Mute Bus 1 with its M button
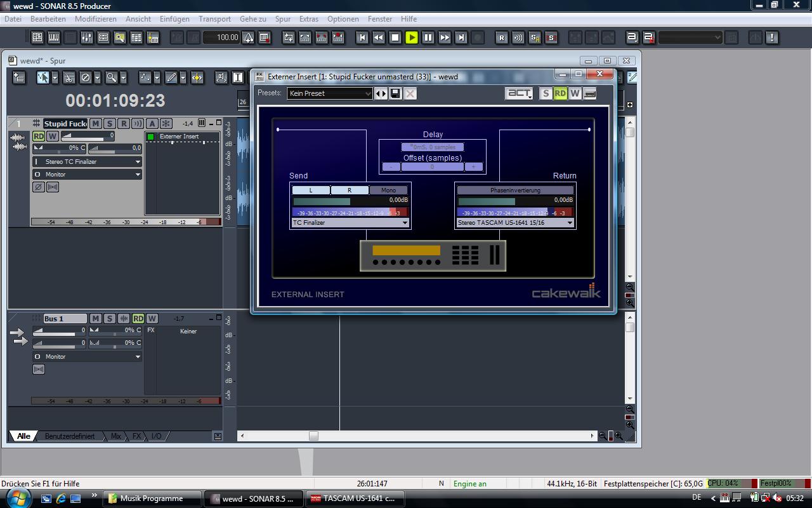 [95, 318]
